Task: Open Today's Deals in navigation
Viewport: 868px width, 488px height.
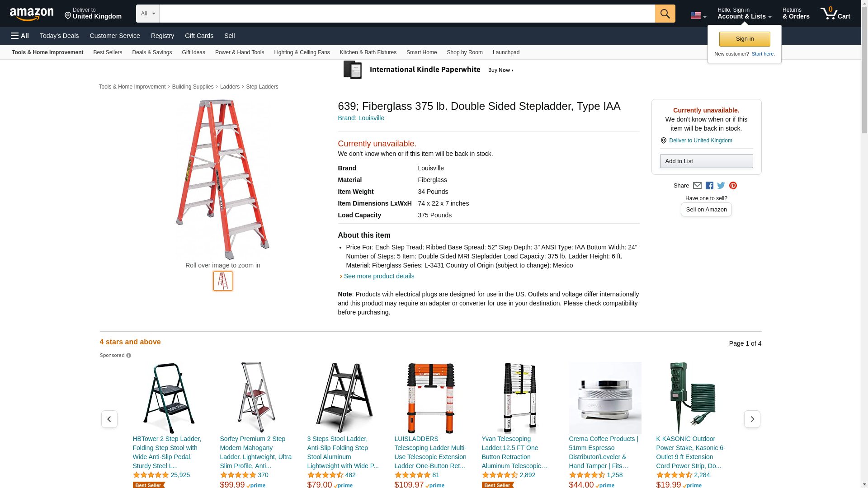Action: point(59,36)
